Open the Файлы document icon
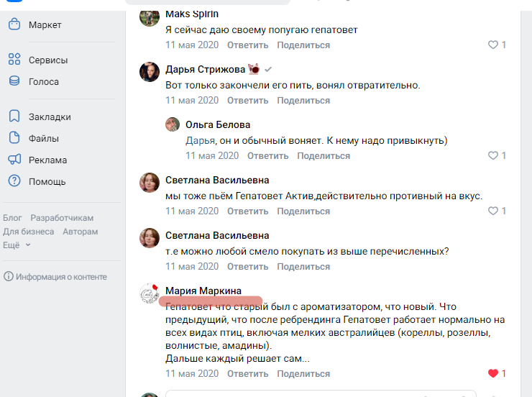 (14, 138)
